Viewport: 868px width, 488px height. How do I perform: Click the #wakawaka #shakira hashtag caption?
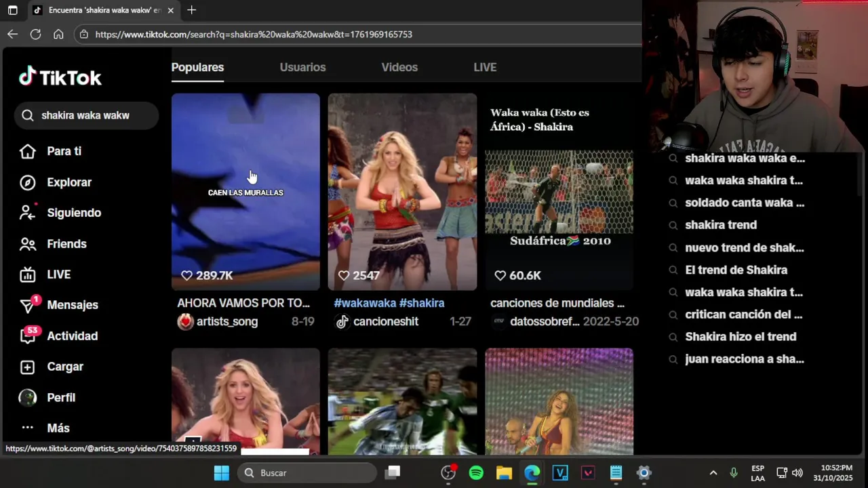point(389,303)
